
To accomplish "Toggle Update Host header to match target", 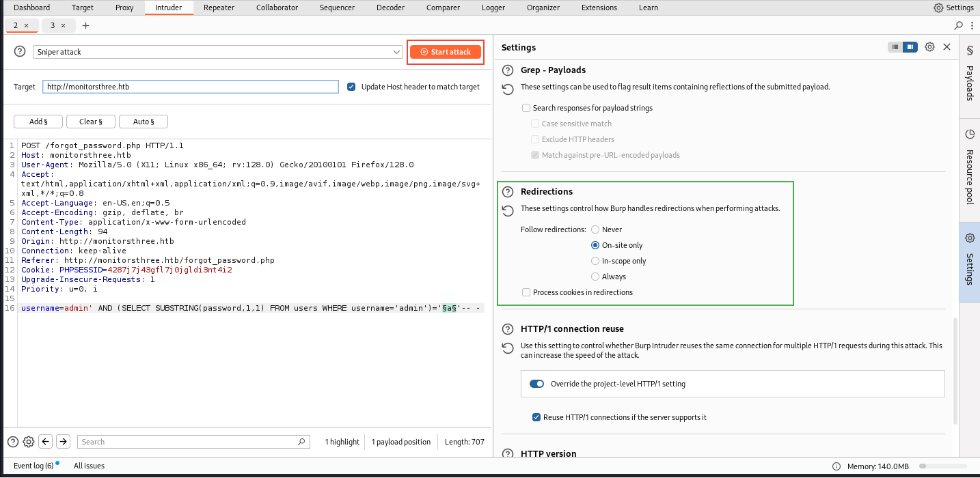I will pos(351,87).
